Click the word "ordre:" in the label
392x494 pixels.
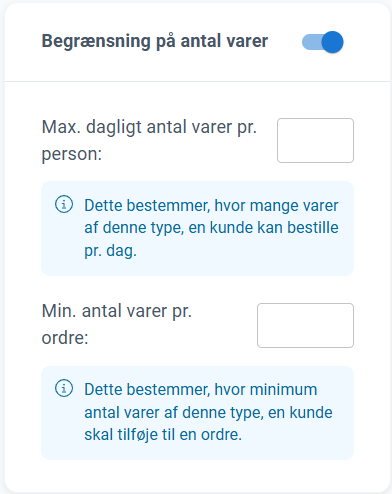pos(65,338)
